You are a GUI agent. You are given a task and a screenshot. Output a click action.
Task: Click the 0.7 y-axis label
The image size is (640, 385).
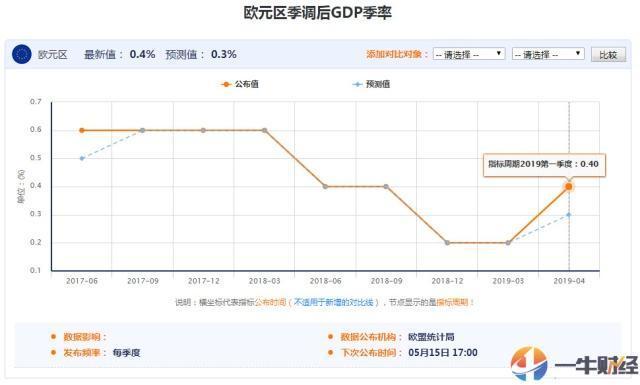(36, 102)
